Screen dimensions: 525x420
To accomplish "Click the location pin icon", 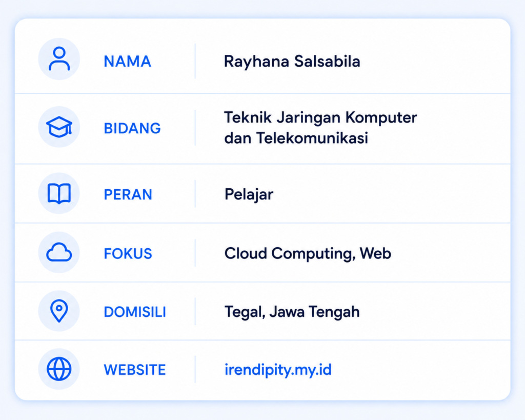I will pyautogui.click(x=59, y=311).
